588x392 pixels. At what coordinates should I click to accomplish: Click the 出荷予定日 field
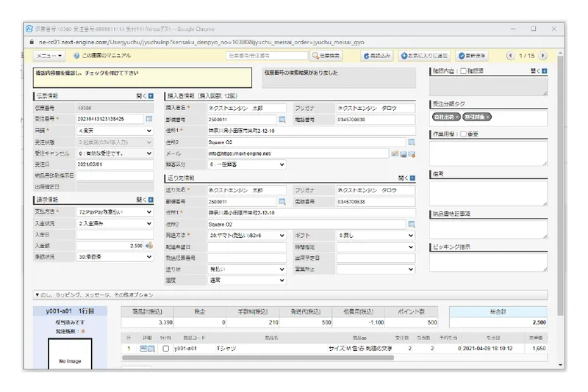(376, 258)
